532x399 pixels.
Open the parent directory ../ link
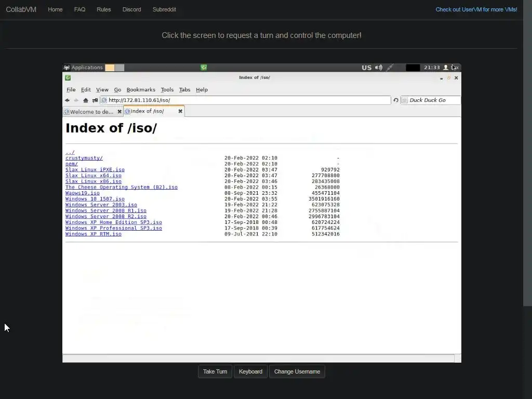point(70,152)
